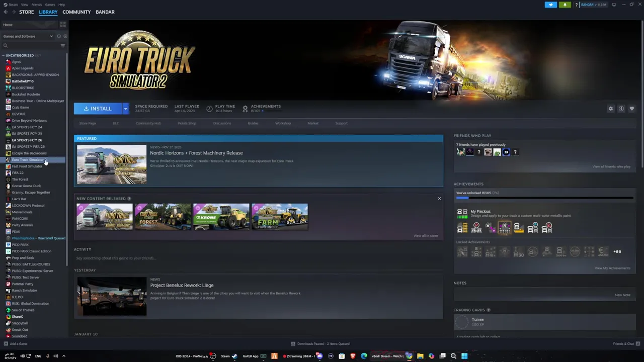Screen dimensions: 644x362
Task: Open the View menu
Action: click(24, 5)
